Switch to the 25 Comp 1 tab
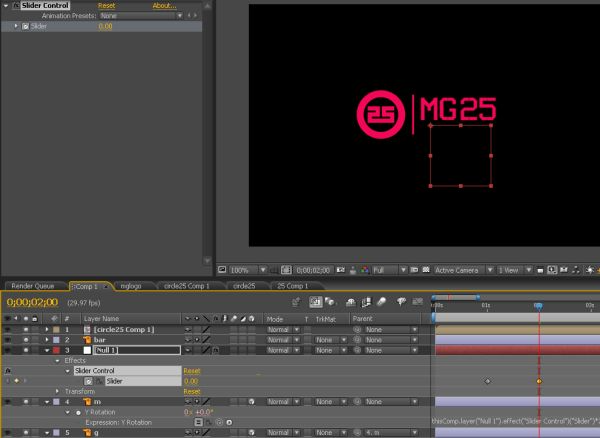 tap(293, 286)
